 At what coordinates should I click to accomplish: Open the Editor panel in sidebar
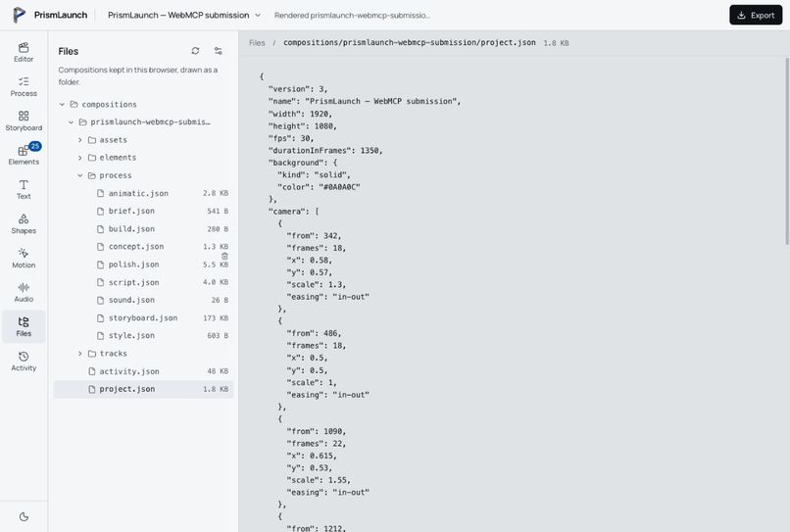24,52
